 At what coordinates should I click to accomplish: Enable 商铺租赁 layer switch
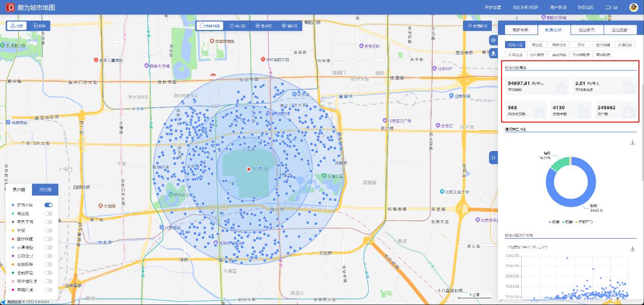(x=49, y=289)
